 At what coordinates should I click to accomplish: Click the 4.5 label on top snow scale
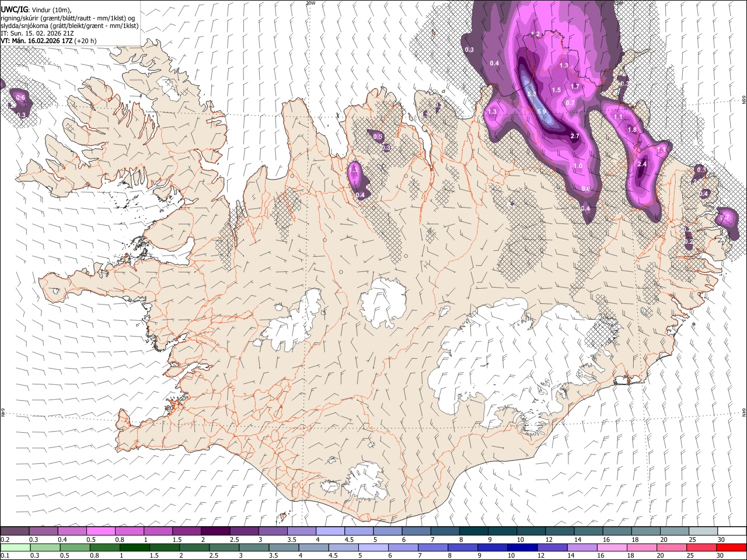click(350, 540)
